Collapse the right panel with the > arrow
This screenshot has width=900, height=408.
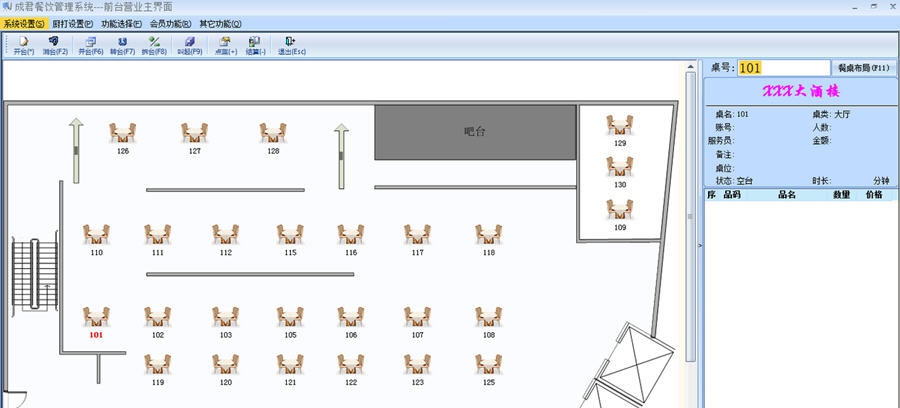700,245
